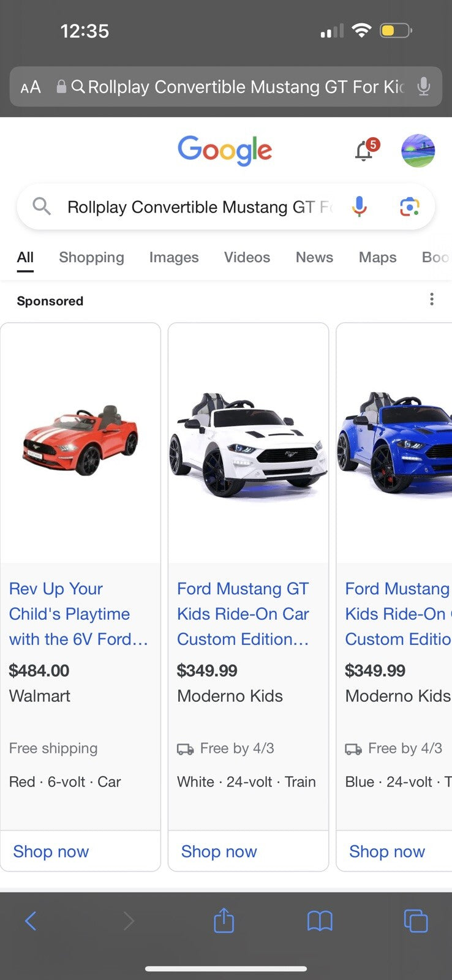Open the Maps results tab
The image size is (452, 980).
tap(377, 257)
